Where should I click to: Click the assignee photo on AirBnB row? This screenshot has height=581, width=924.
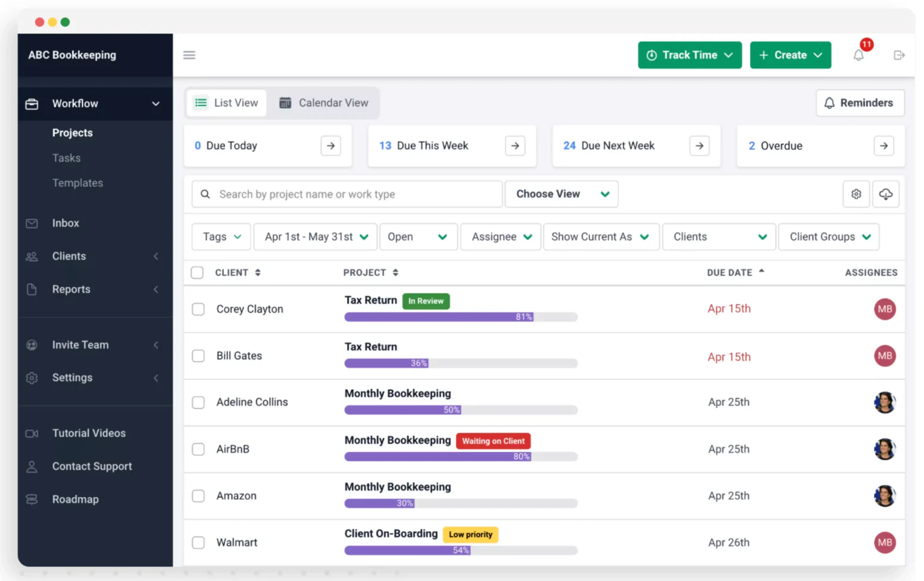(885, 449)
